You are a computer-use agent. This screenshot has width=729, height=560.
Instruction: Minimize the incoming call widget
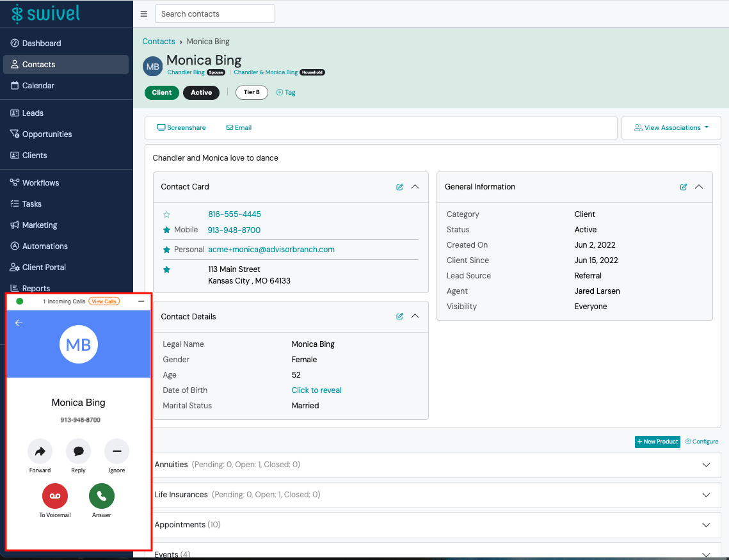click(141, 301)
